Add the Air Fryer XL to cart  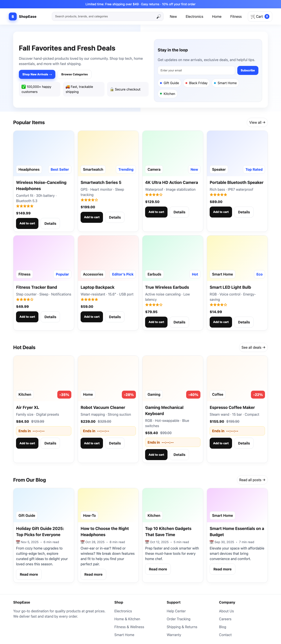click(x=27, y=443)
